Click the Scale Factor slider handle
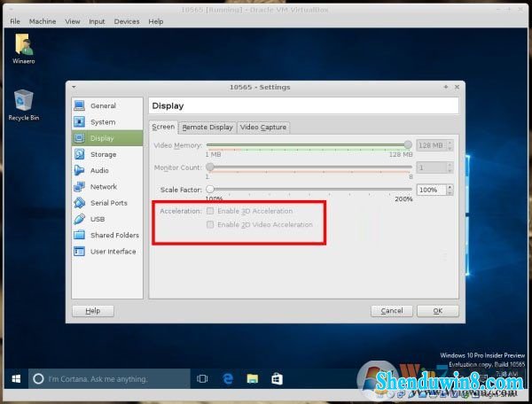The width and height of the screenshot is (532, 404). point(210,189)
